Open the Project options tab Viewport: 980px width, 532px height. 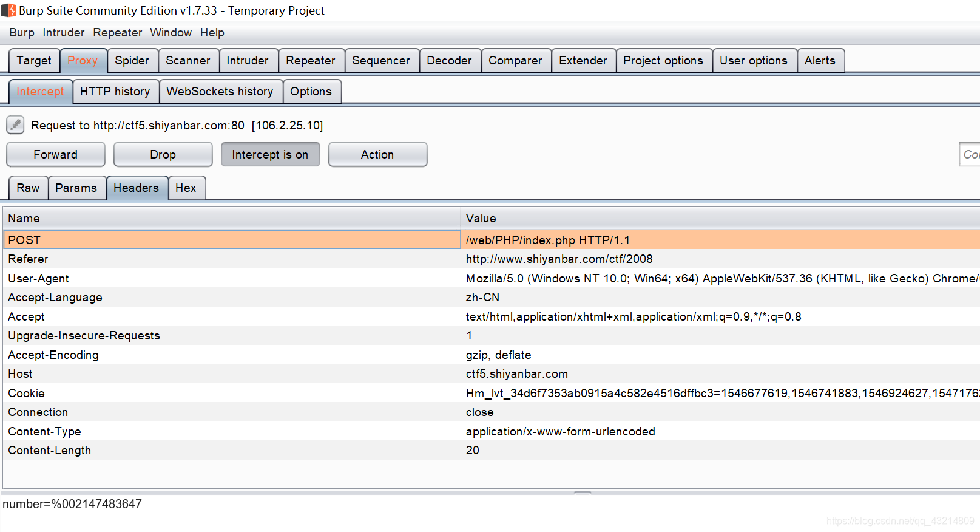(x=663, y=61)
